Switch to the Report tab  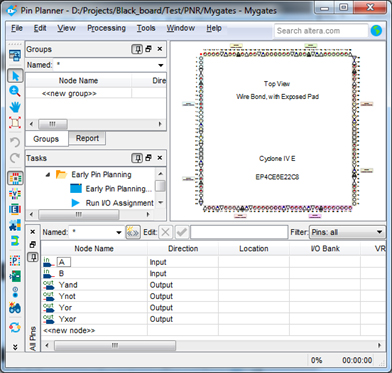pos(87,138)
